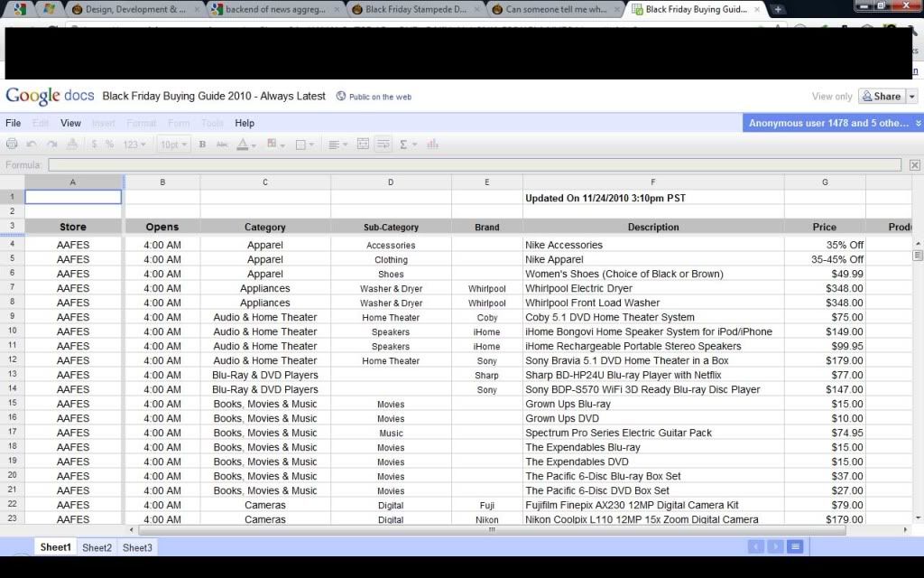This screenshot has width=924, height=578.
Task: Expand the Share button dropdown arrow
Action: click(x=911, y=96)
